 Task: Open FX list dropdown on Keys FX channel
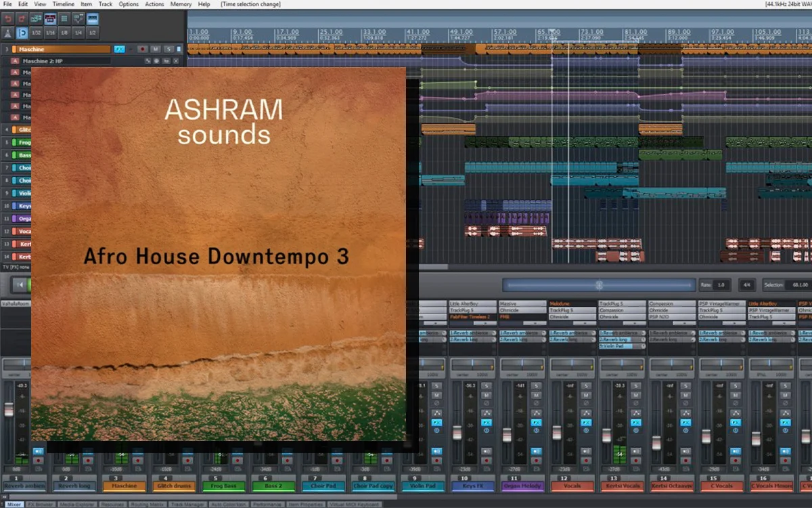(x=485, y=323)
